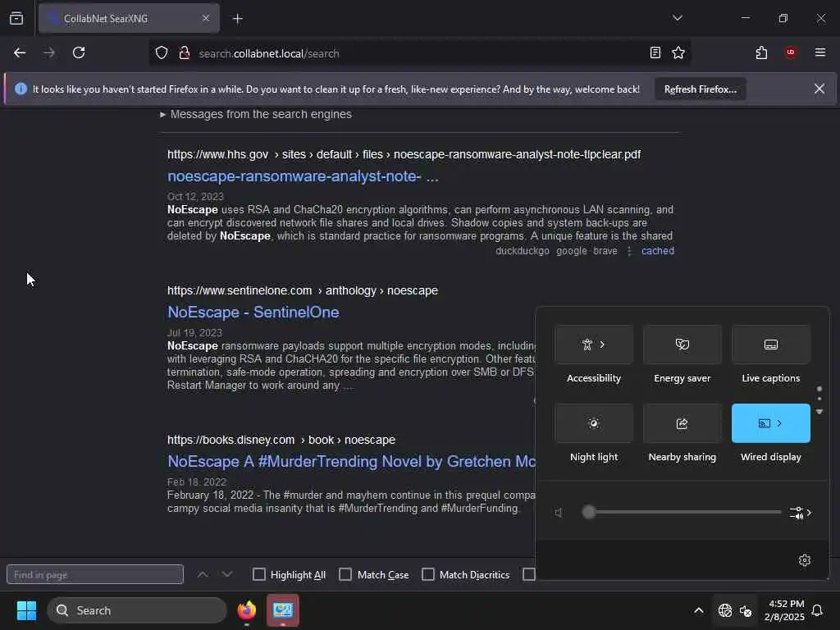The height and width of the screenshot is (630, 840).
Task: Enable Match Diacritics checkbox
Action: pyautogui.click(x=428, y=574)
